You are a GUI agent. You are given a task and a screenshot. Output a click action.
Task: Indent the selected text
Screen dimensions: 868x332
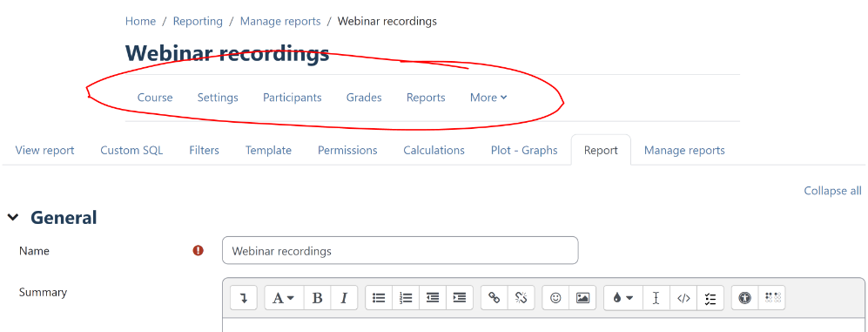click(x=460, y=298)
